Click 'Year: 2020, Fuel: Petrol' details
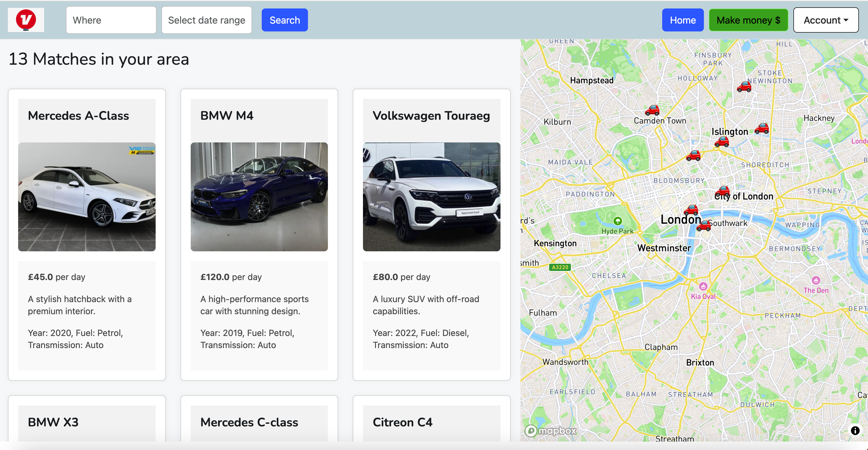 coord(76,339)
